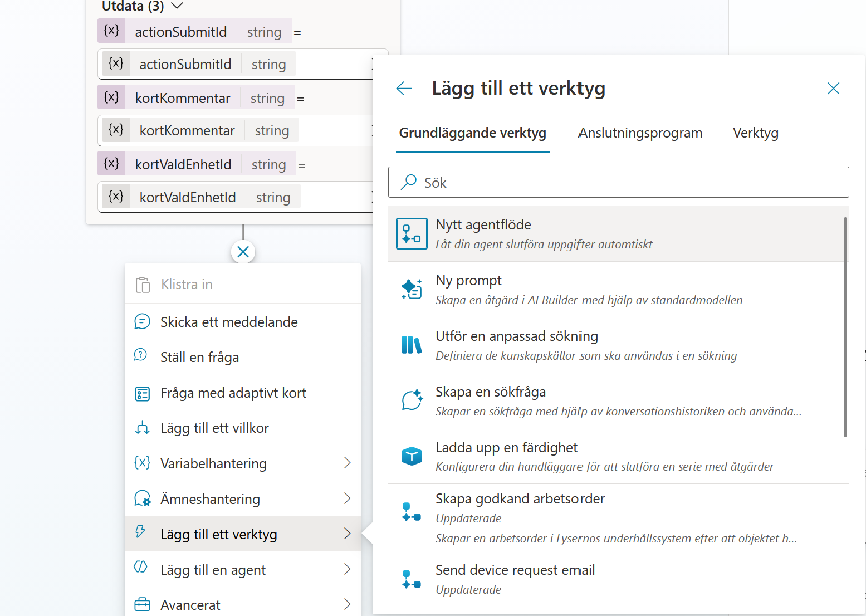Switch to the Verktyg tab

tap(755, 133)
